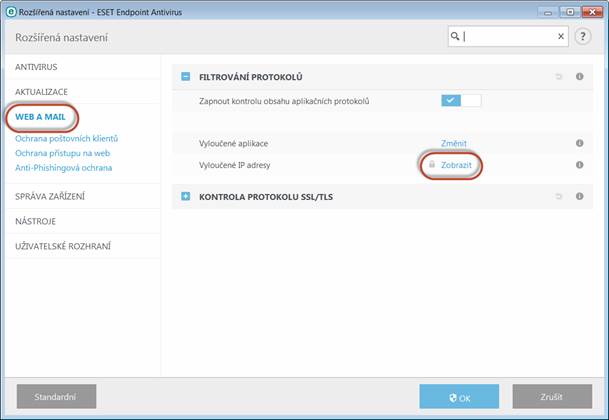
Task: Open Ochrana poštovních klientů subsection
Action: click(66, 138)
